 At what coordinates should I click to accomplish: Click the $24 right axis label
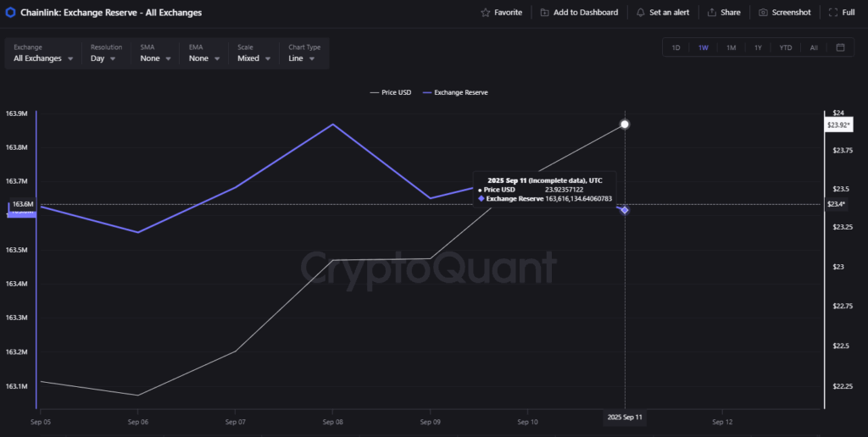click(x=837, y=113)
